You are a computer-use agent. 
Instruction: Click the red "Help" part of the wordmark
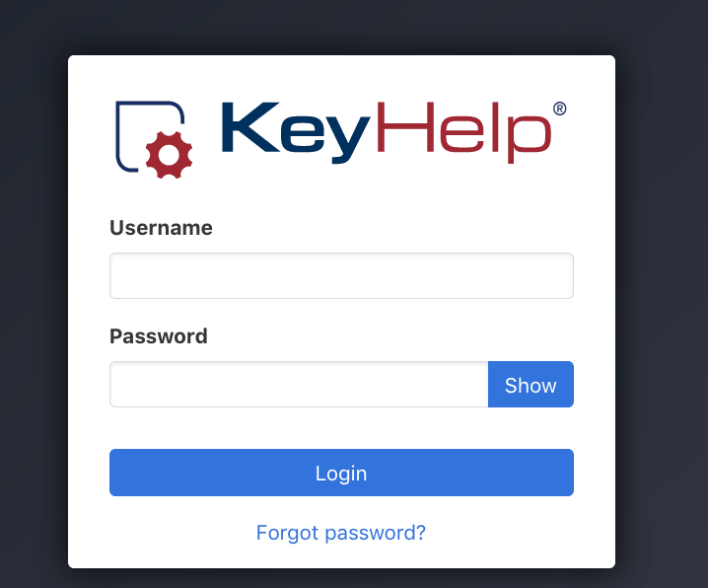coord(463,131)
